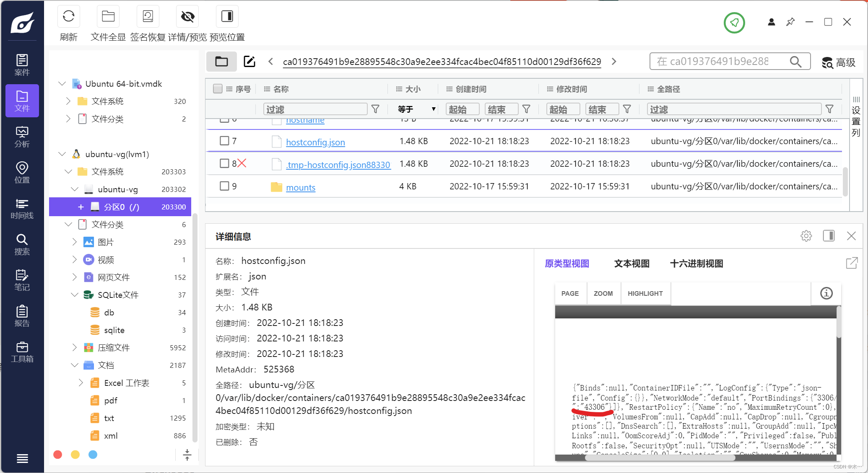The image size is (868, 473).
Task: Open the signature recovery (签名恢复) tool
Action: 148,17
